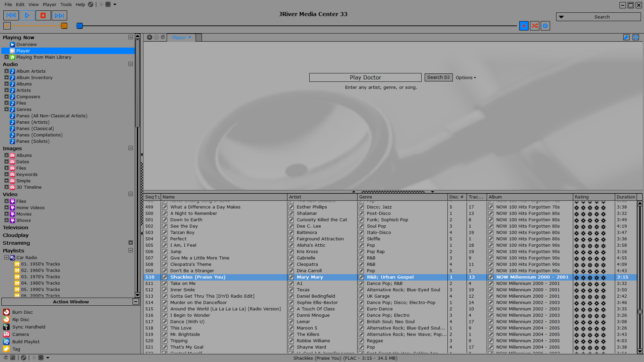Sort tracks by the Genre column header
The image size is (644, 362).
click(402, 197)
